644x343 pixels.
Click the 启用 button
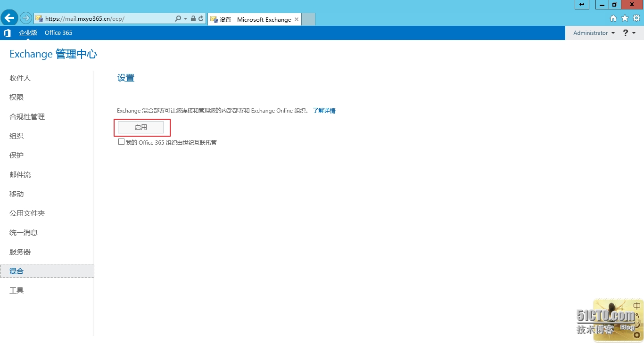pos(141,127)
